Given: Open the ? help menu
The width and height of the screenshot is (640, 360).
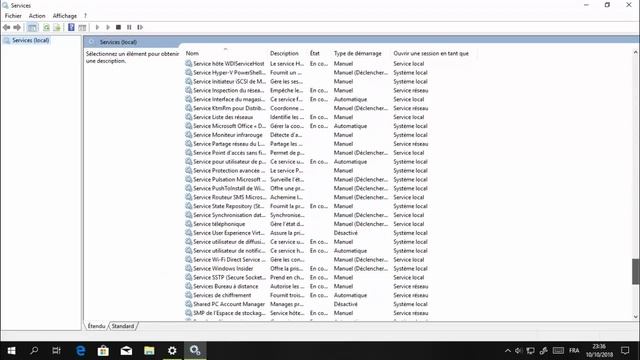Looking at the screenshot, I should [85, 16].
